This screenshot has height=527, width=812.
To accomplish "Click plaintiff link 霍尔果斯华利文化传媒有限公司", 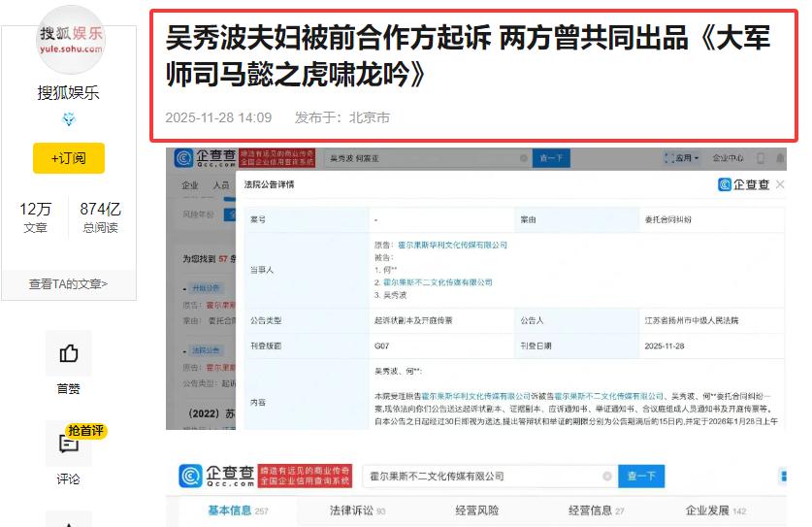I will [453, 245].
